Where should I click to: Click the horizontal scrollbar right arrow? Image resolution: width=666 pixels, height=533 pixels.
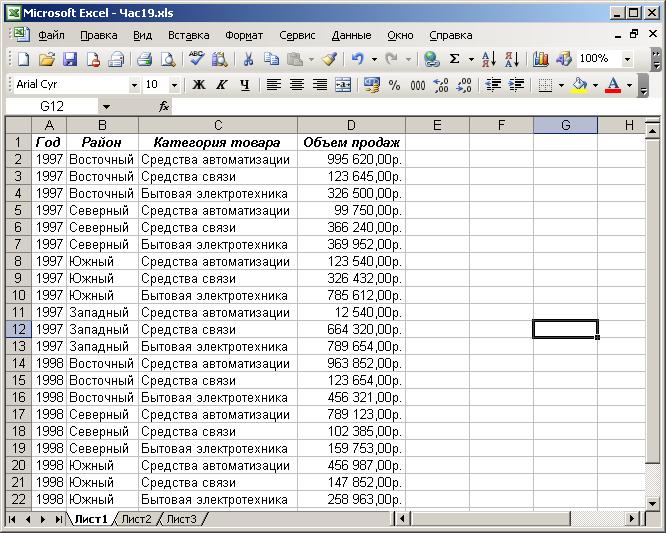tap(632, 519)
